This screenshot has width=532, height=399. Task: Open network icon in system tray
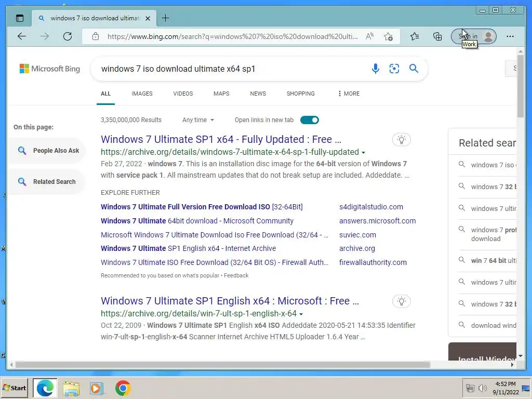click(470, 388)
